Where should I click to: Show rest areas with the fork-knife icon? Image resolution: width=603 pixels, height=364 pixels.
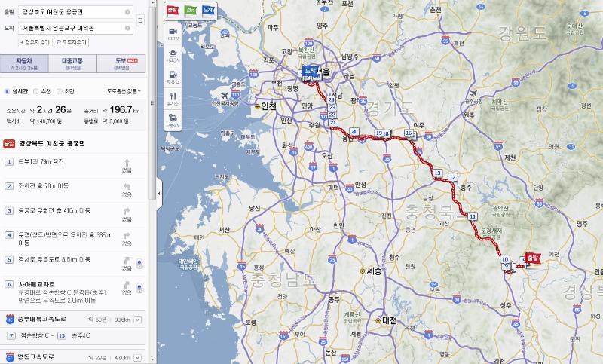173,97
